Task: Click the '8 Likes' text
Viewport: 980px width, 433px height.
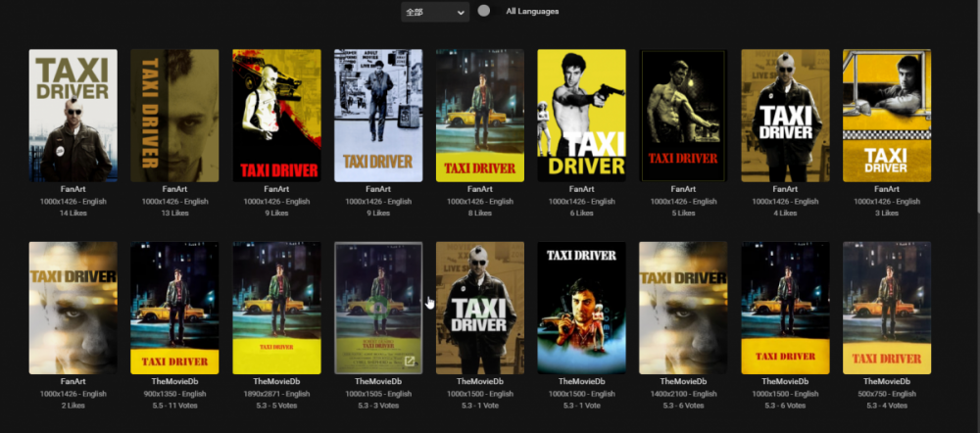Action: coord(480,213)
